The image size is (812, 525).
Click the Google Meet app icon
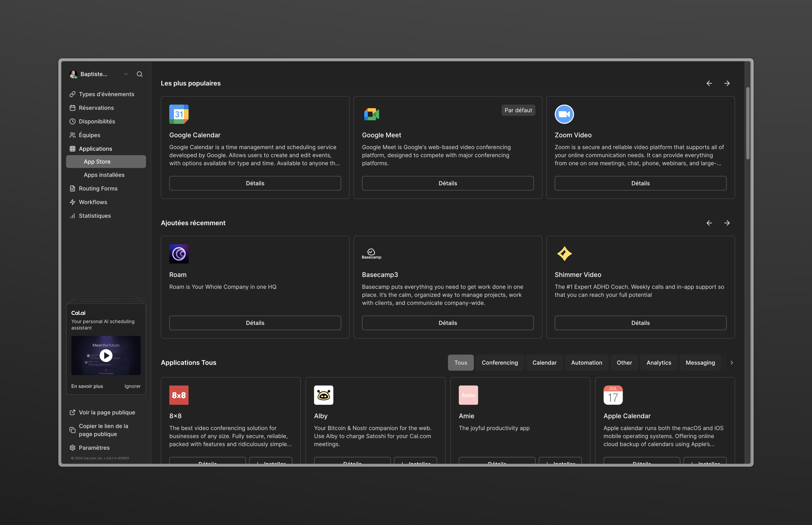coord(372,114)
